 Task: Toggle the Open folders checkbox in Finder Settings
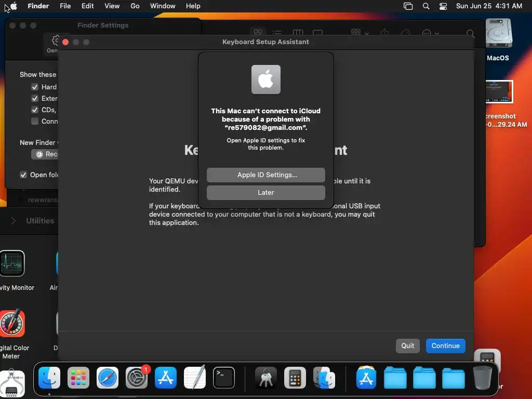click(23, 175)
